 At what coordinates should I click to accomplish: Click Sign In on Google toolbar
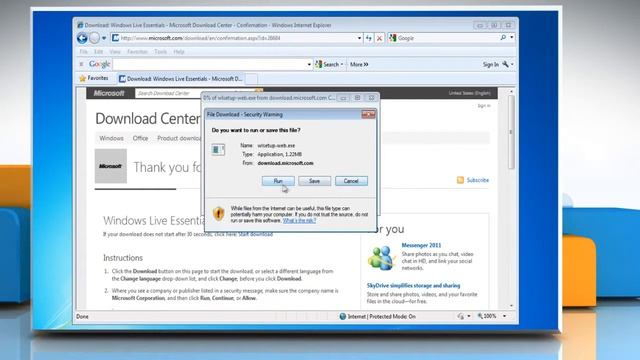(x=491, y=64)
